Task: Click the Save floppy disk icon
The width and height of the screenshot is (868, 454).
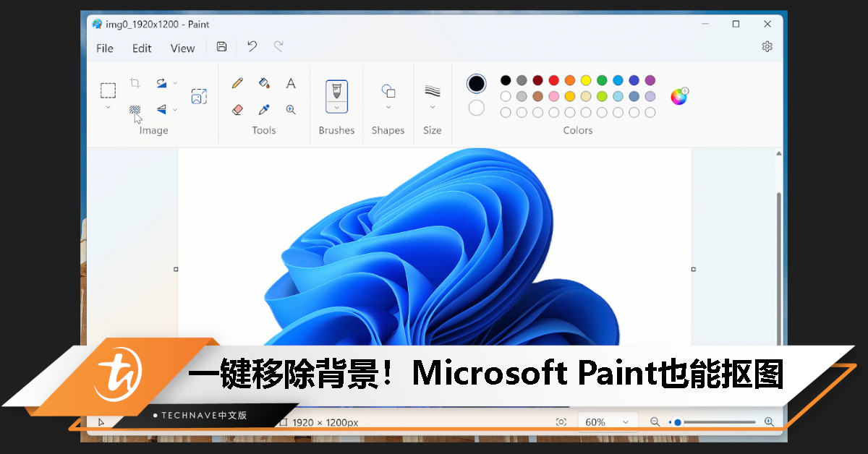Action: (222, 46)
